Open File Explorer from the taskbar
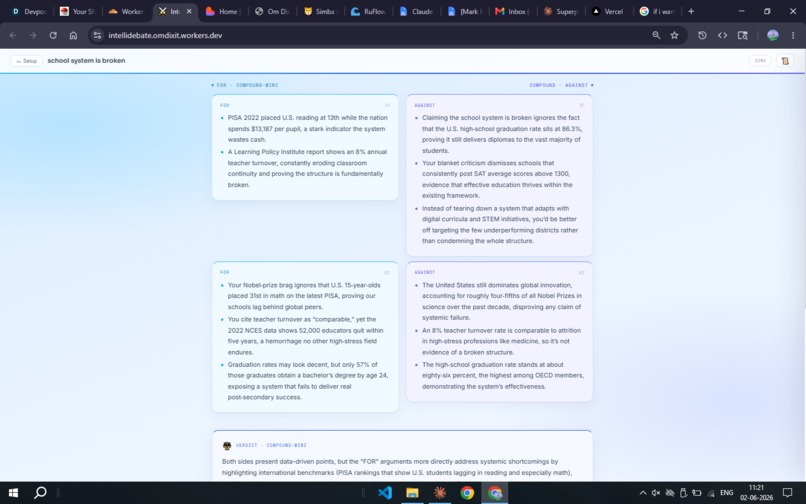The image size is (806, 504). pos(412,493)
